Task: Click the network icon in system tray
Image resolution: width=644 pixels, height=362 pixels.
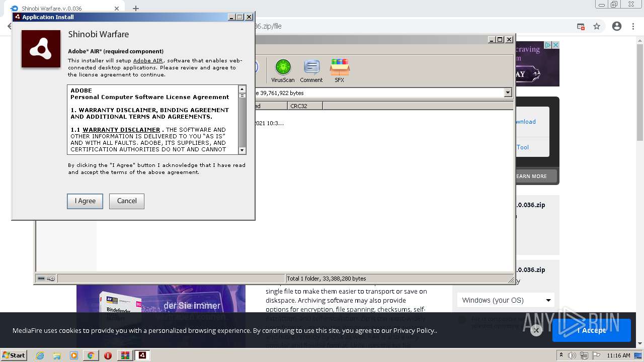Action: point(584,355)
